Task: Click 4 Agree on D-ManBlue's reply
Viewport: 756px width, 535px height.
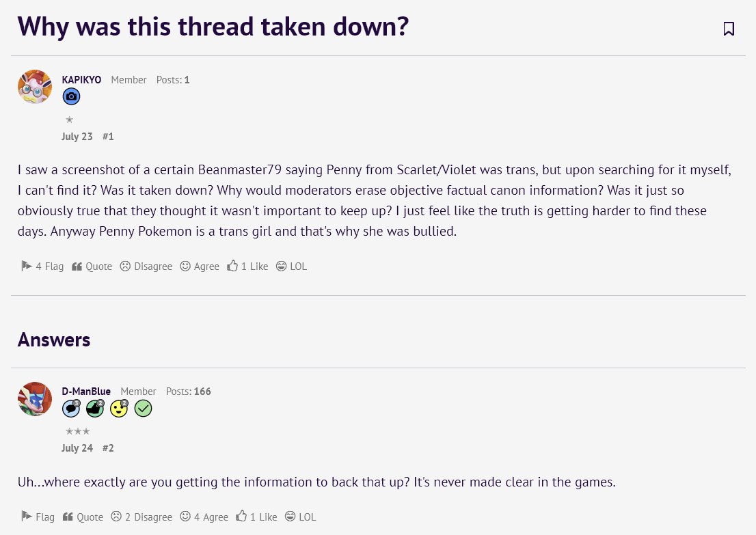Action: (x=204, y=517)
